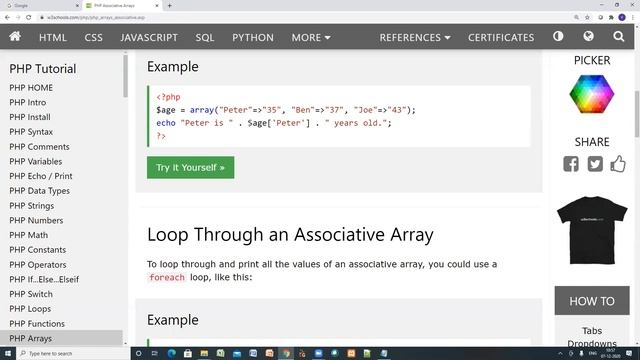Open PHP Install in sidebar

[30, 117]
